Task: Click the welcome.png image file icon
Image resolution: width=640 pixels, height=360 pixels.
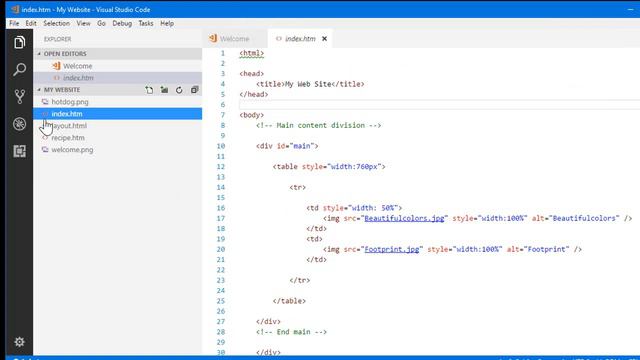Action: pos(45,150)
